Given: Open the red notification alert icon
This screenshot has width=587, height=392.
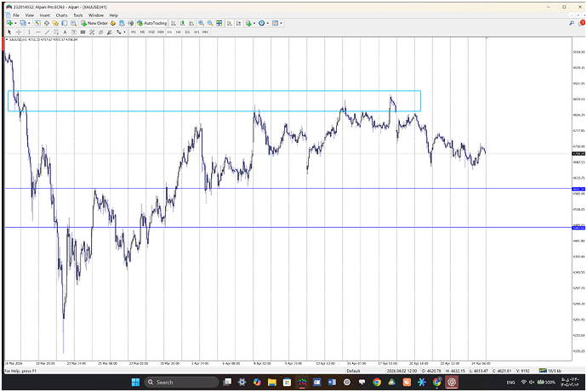Looking at the screenshot, I should [x=582, y=23].
